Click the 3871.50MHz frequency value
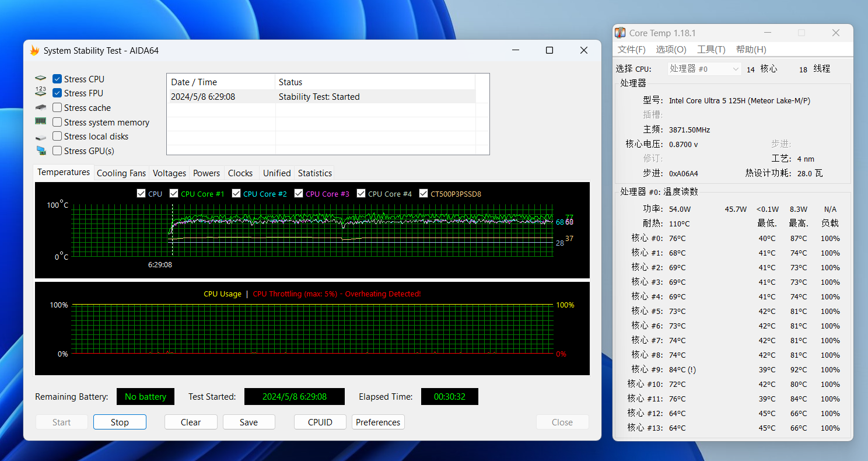Viewport: 868px width, 461px height. [689, 130]
